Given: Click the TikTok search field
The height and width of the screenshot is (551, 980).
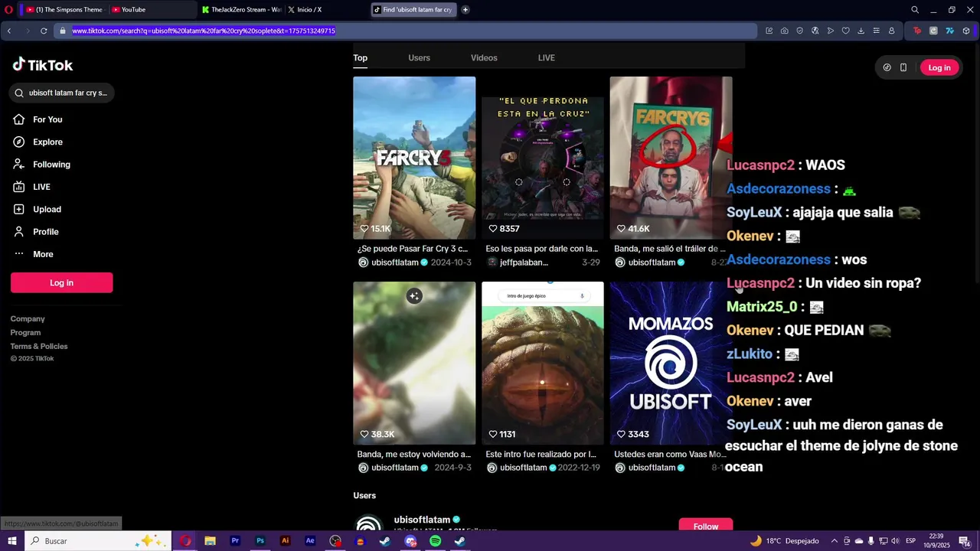Looking at the screenshot, I should (x=61, y=93).
